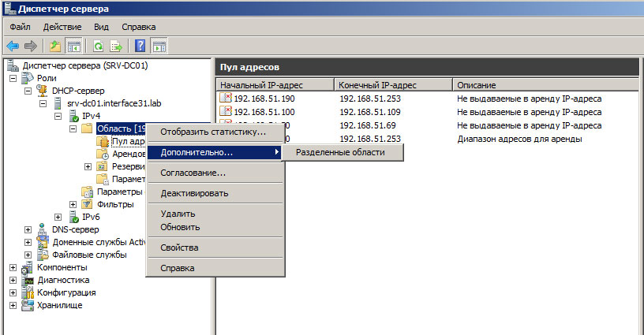Choose Деактивировать from context menu
The width and height of the screenshot is (644, 335).
pyautogui.click(x=215, y=194)
